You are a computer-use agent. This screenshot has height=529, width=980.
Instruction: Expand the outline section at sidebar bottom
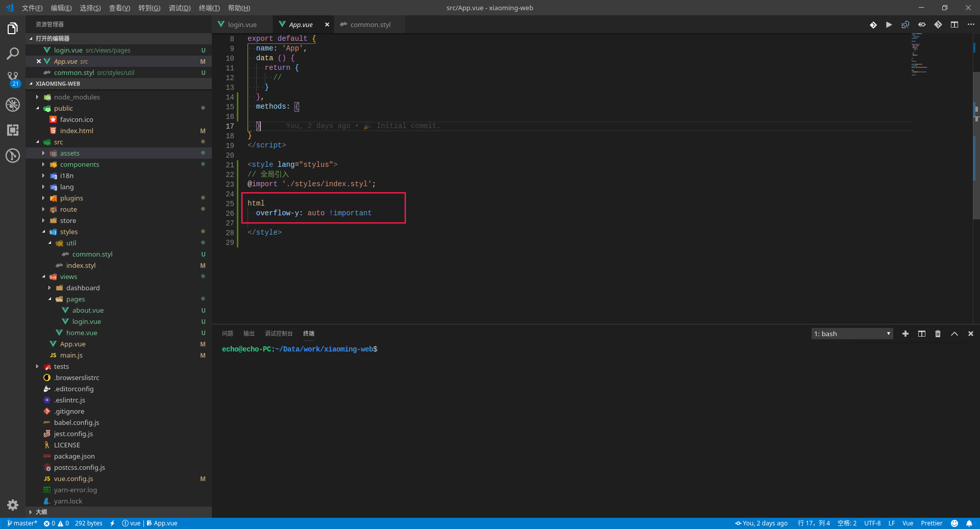(118, 512)
